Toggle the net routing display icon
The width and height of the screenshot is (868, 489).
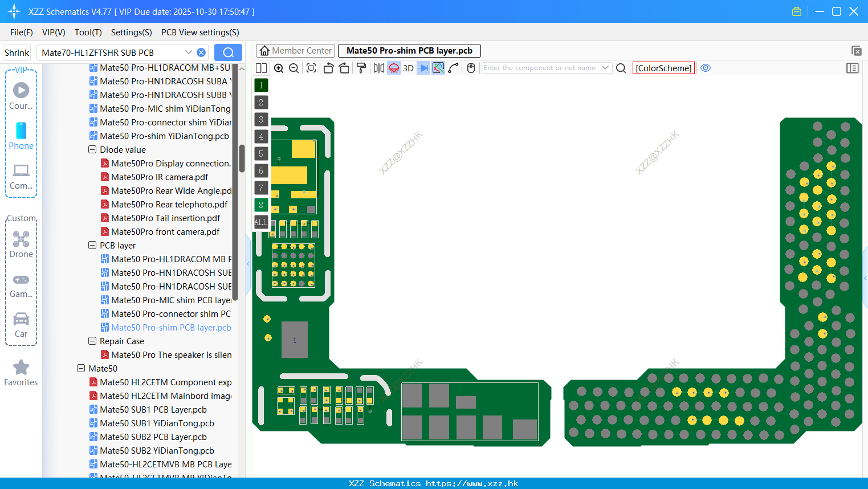coord(438,68)
